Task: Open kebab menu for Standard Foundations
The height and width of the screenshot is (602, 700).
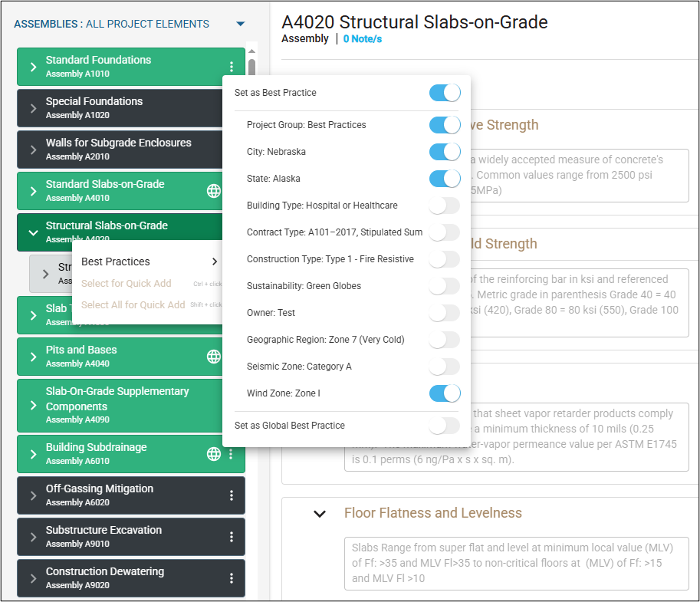Action: point(232,67)
